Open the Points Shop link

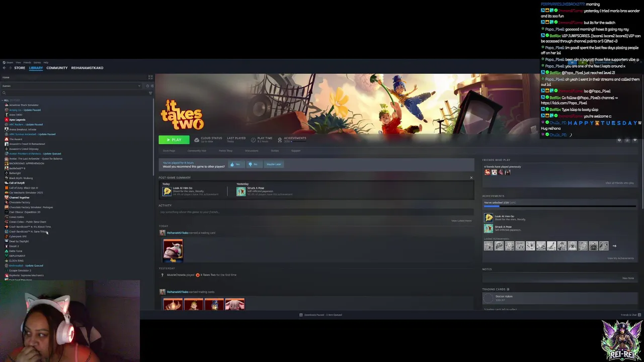point(225,151)
